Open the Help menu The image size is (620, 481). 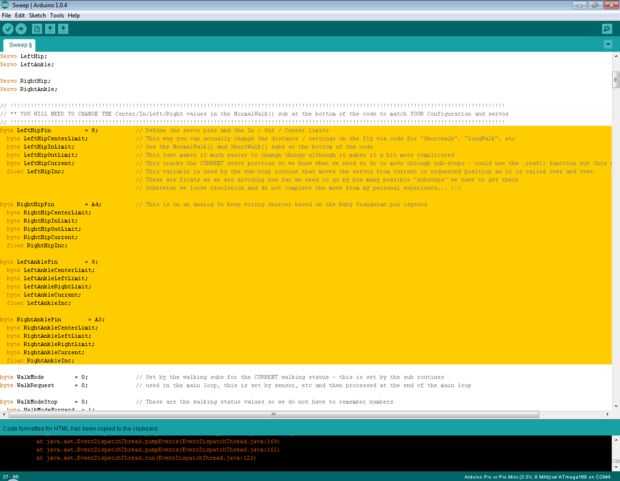(x=74, y=15)
